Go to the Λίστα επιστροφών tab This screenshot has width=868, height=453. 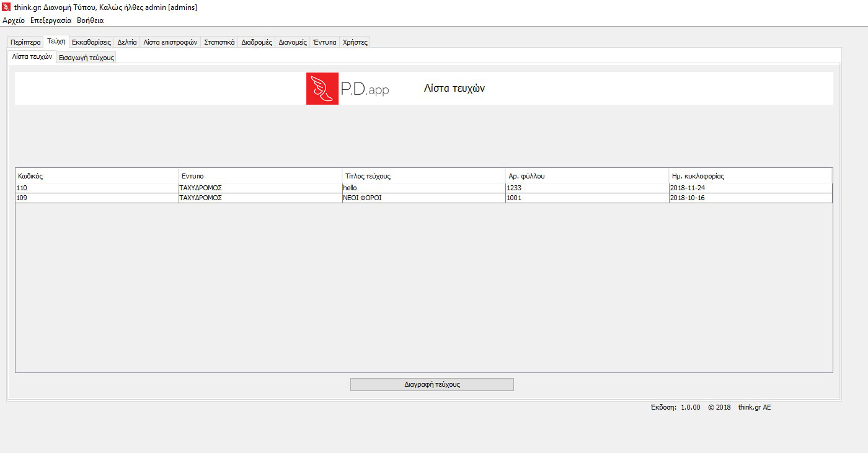170,43
